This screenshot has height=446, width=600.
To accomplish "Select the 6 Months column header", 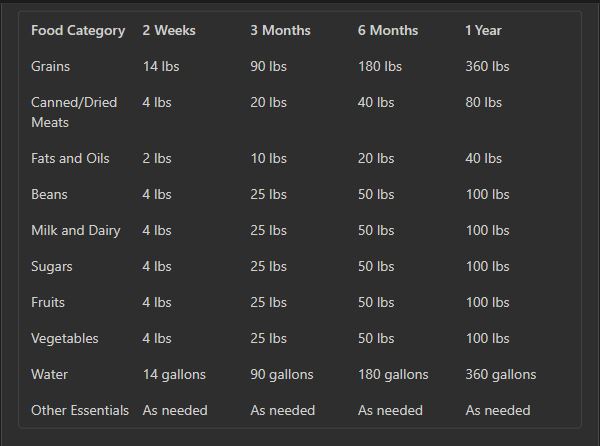I will 388,30.
